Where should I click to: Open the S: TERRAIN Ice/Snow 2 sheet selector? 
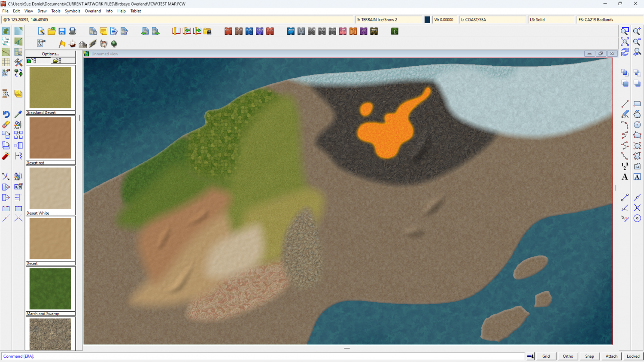click(389, 20)
